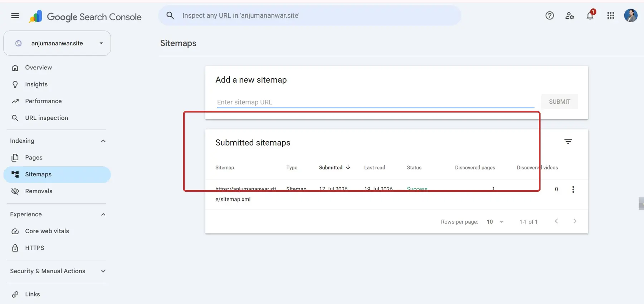Open Users and permissions settings icon
Screen dimensions: 644x304
coord(570,15)
